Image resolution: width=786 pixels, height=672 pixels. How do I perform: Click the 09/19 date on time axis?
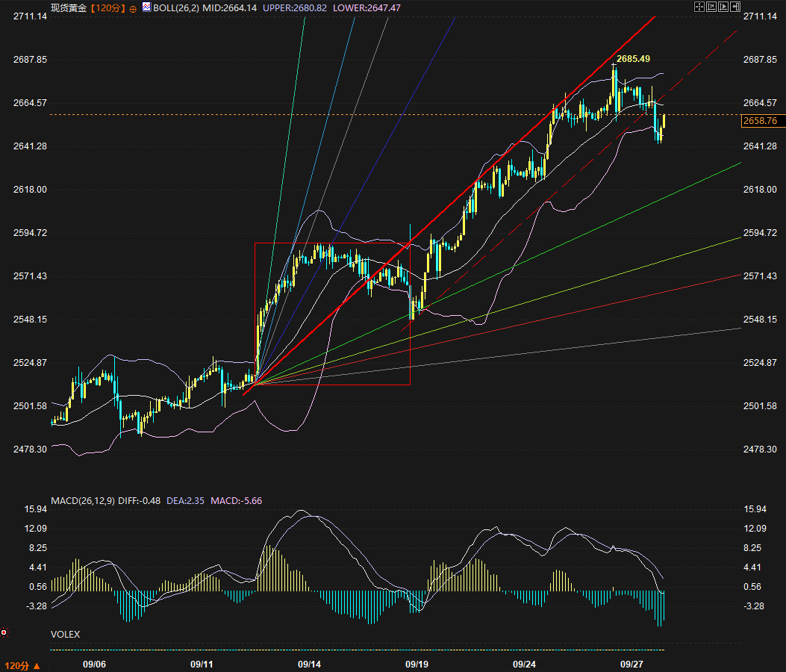[417, 664]
